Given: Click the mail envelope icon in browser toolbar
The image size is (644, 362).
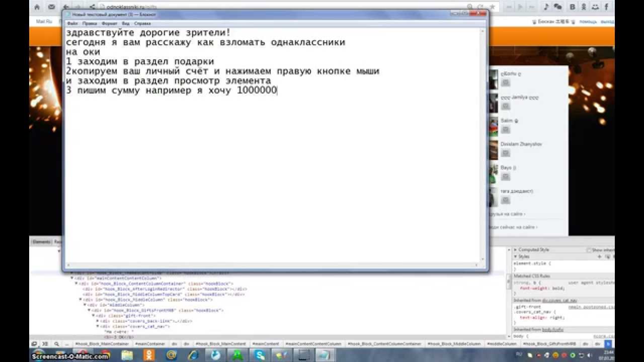Looking at the screenshot, I should [51, 7].
